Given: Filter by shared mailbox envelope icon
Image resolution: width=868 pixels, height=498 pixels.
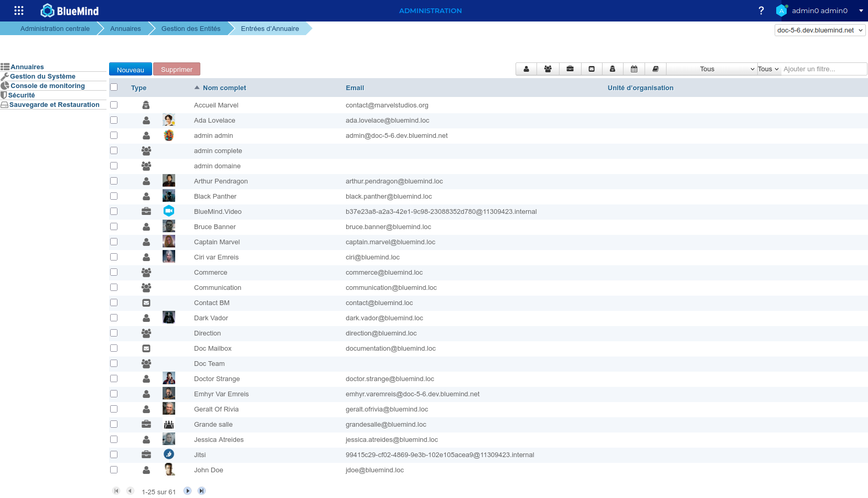Looking at the screenshot, I should (x=591, y=69).
